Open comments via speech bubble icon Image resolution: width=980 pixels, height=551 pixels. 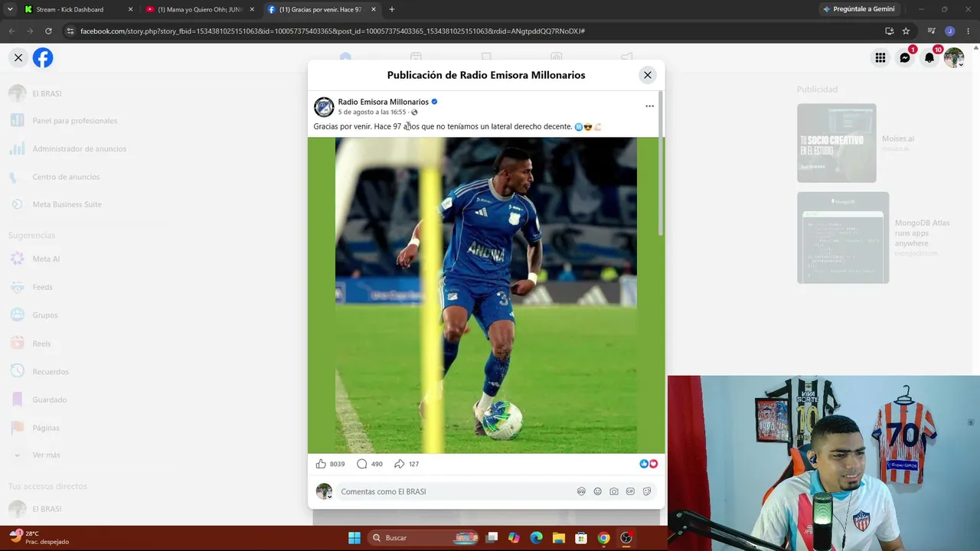(x=362, y=464)
